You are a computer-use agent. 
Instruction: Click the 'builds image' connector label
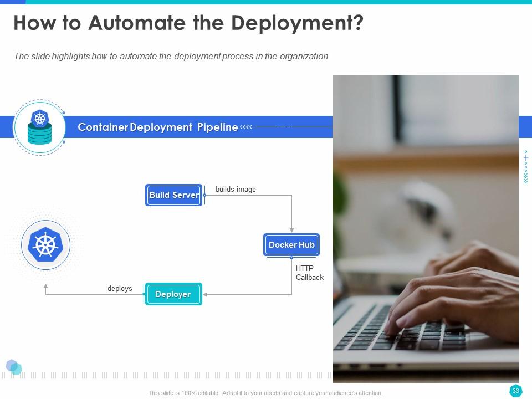(236, 190)
